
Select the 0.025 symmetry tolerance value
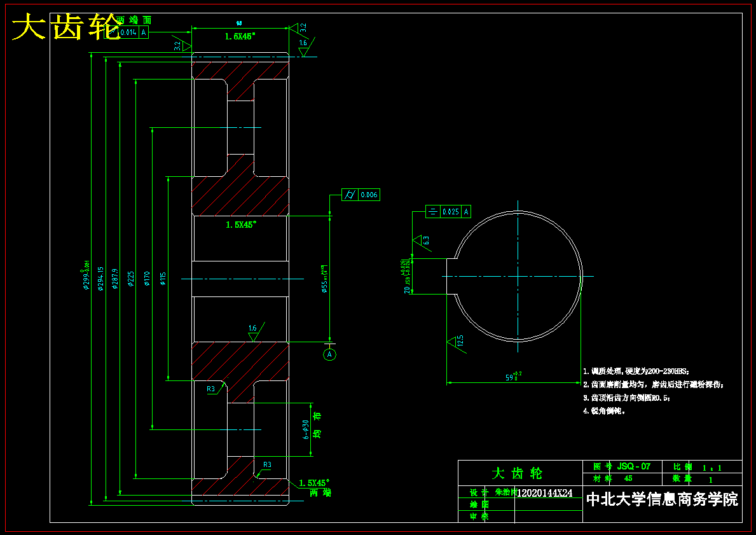pyautogui.click(x=451, y=211)
